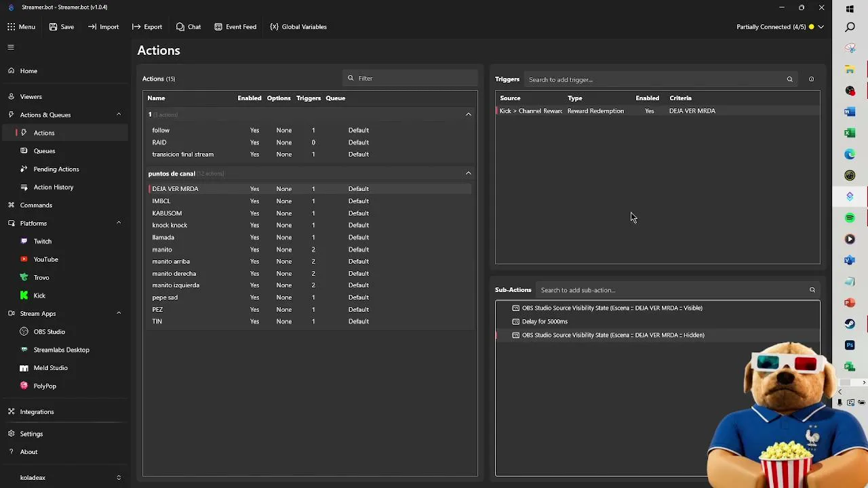Open the Event Feed

tap(235, 26)
